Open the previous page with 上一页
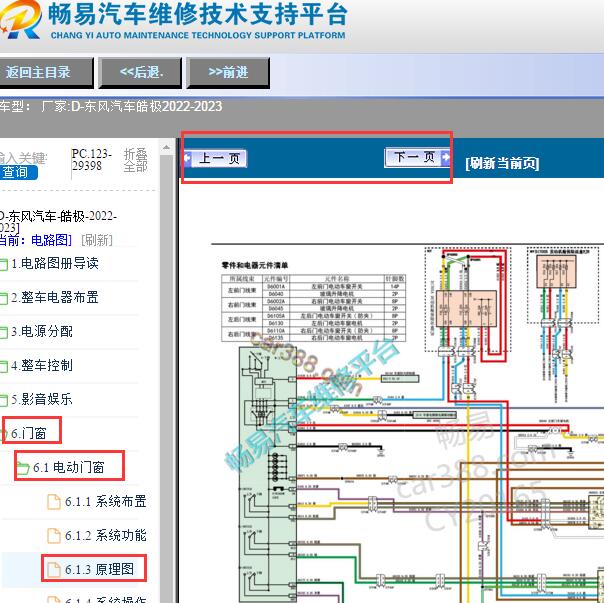Image resolution: width=604 pixels, height=603 pixels. point(215,158)
